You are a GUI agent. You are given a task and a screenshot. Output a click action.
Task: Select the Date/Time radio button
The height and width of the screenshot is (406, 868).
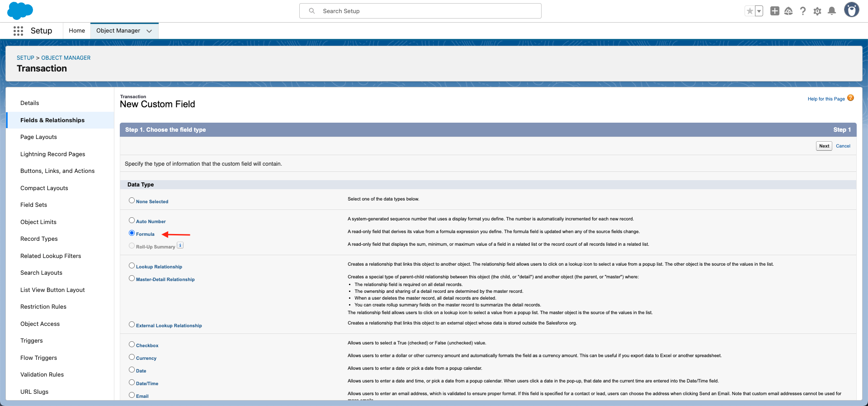click(132, 382)
